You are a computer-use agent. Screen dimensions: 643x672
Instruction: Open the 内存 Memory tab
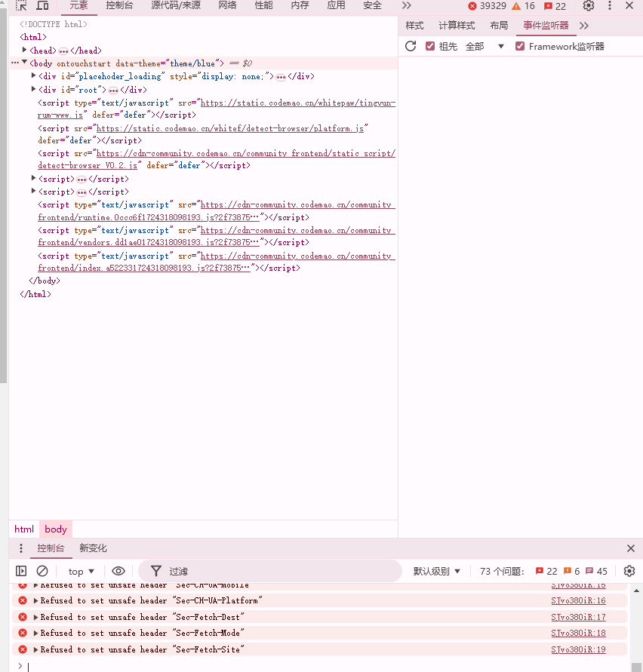300,5
